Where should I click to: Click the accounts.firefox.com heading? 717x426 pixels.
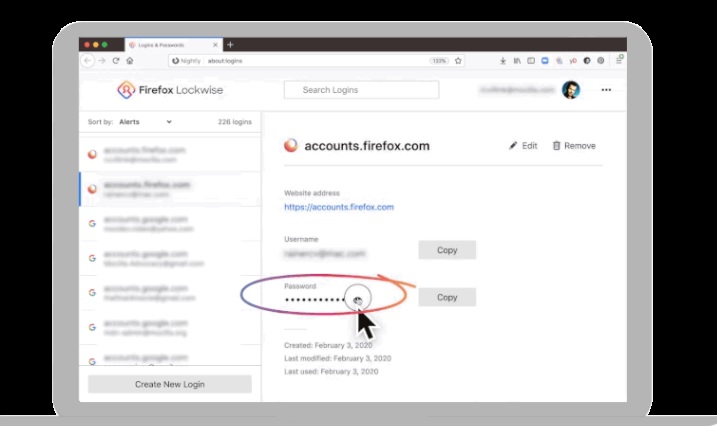pos(367,146)
